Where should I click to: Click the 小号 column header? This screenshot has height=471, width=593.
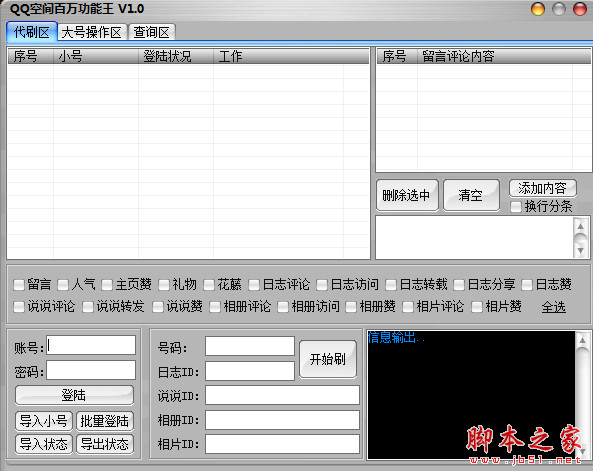tap(96, 56)
